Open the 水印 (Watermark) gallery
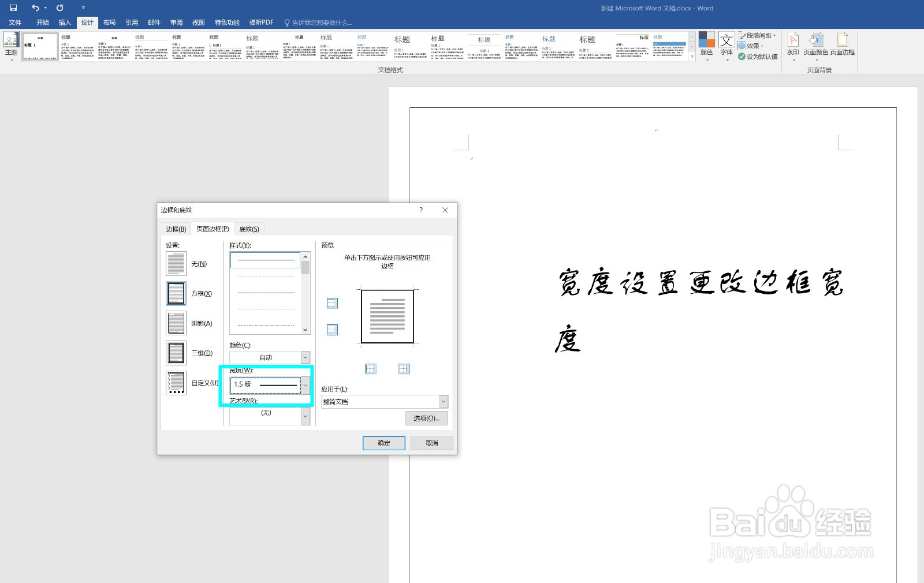924x583 pixels. [x=793, y=46]
